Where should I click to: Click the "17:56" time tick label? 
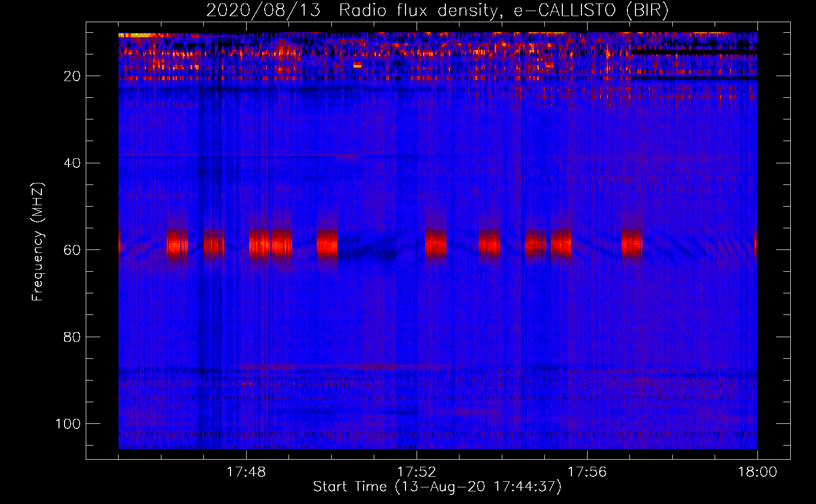(x=587, y=472)
